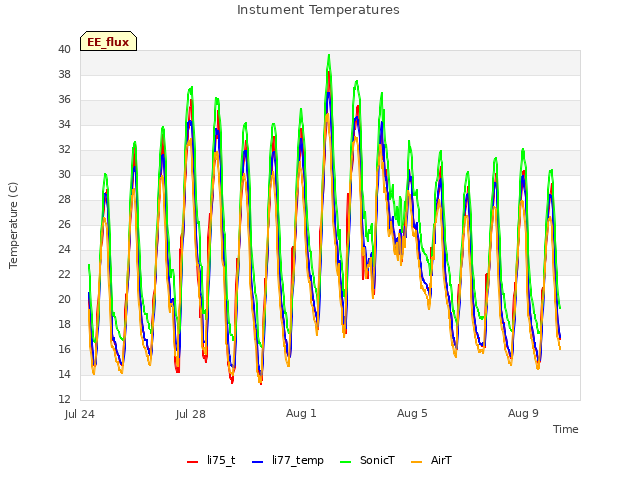The height and width of the screenshot is (480, 640).
Task: Click the li75_t red legend swatch
Action: click(192, 462)
